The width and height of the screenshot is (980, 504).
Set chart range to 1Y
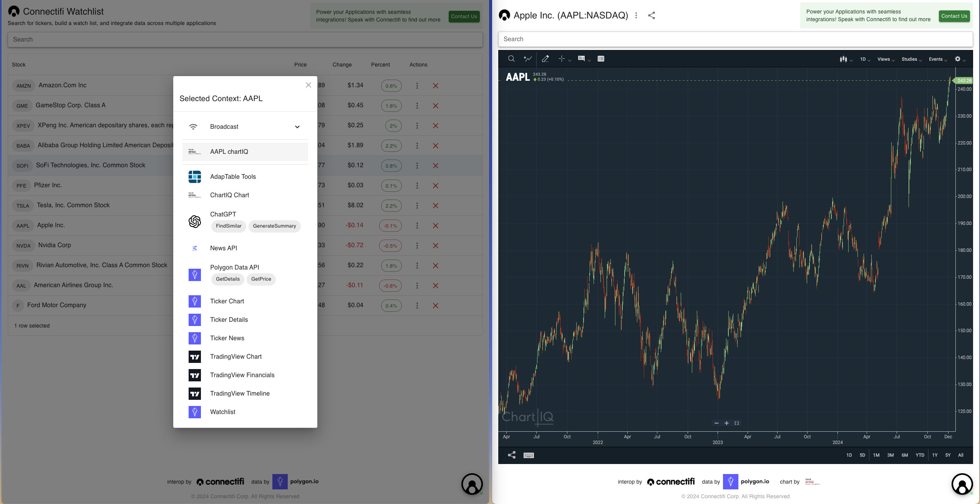coord(935,455)
